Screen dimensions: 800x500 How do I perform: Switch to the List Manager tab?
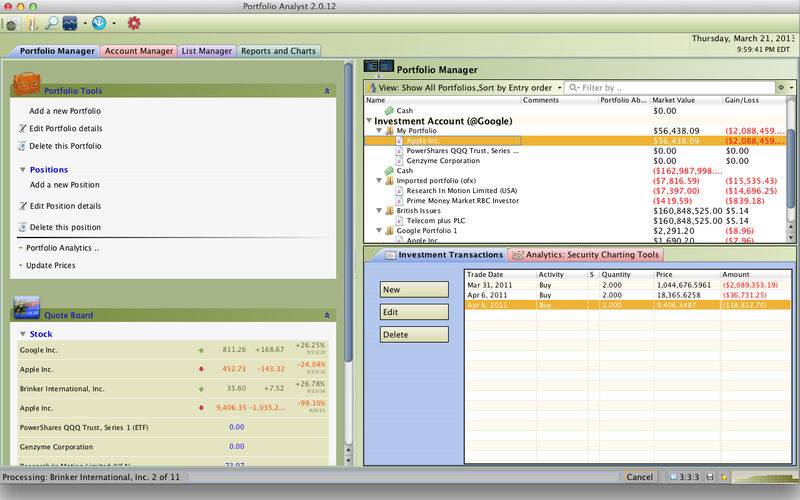pyautogui.click(x=207, y=51)
